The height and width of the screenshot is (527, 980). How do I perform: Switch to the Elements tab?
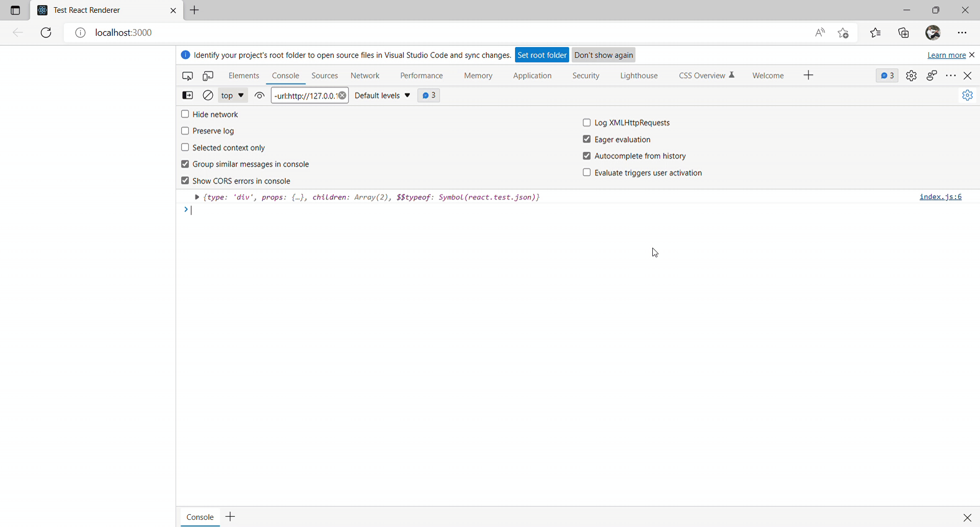244,76
